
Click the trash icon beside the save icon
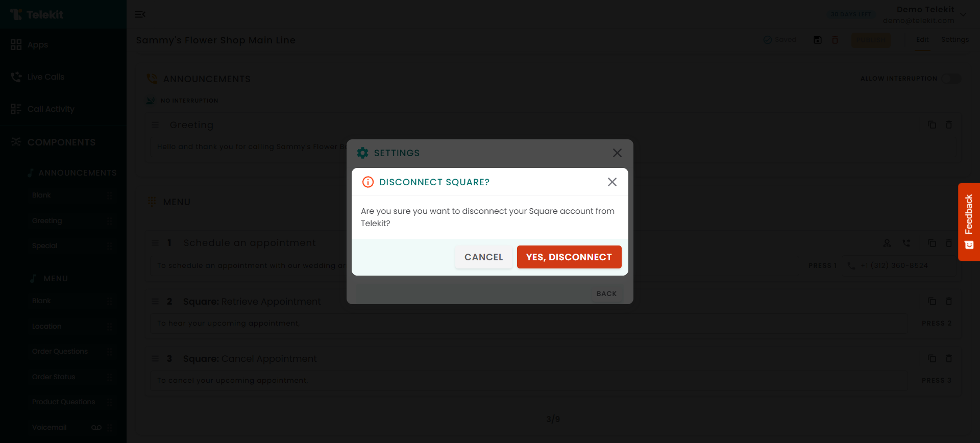(x=835, y=40)
